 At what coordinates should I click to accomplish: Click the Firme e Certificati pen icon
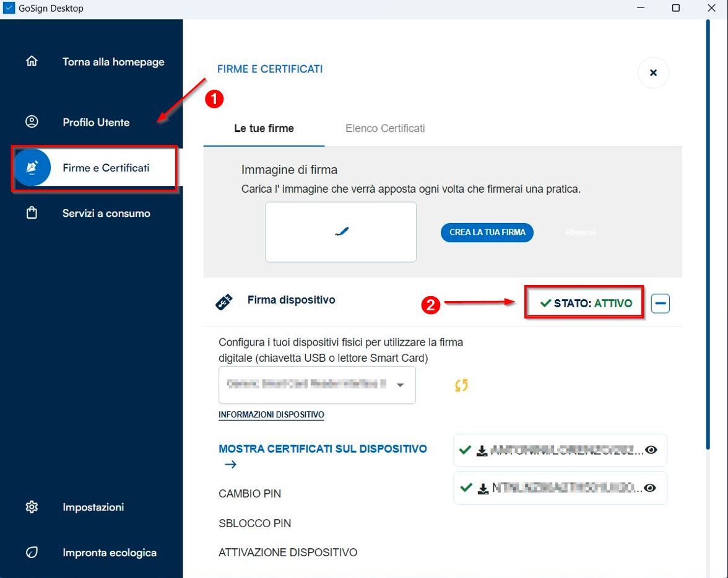32,168
